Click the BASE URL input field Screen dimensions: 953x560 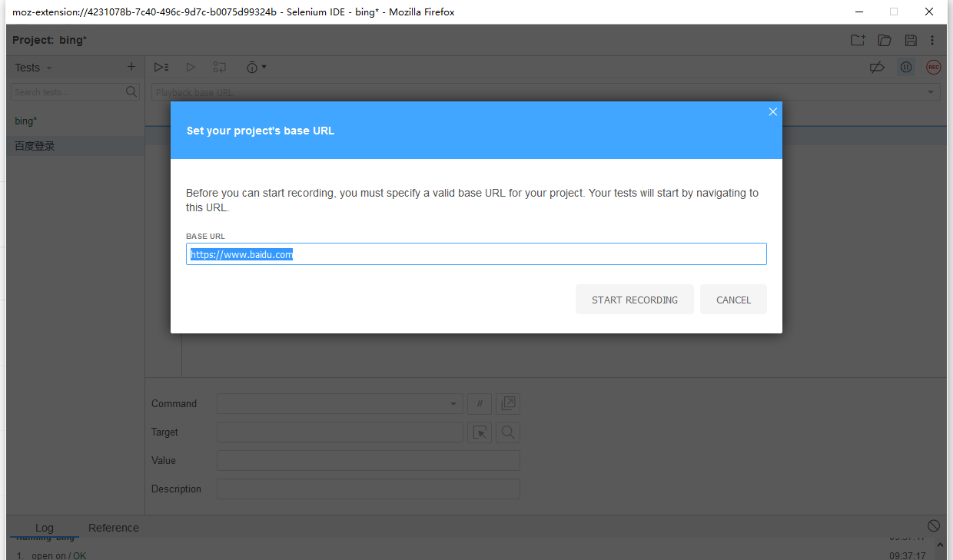[476, 254]
